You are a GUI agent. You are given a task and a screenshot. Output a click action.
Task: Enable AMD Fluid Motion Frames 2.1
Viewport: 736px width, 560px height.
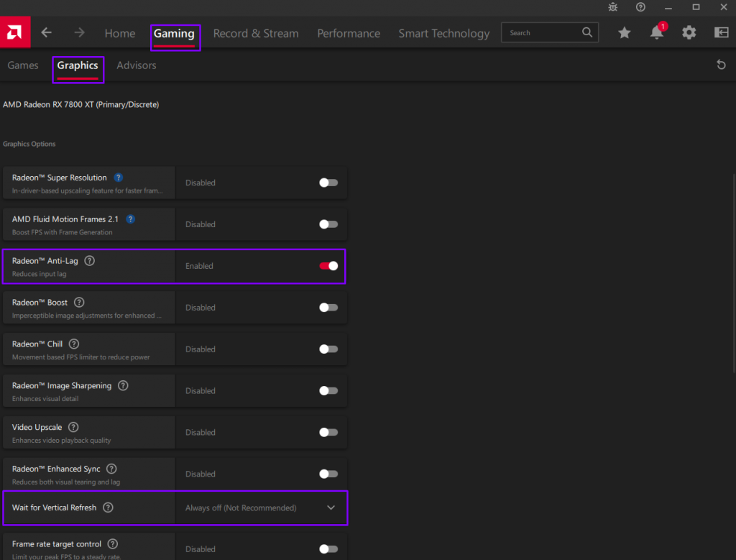(x=328, y=224)
